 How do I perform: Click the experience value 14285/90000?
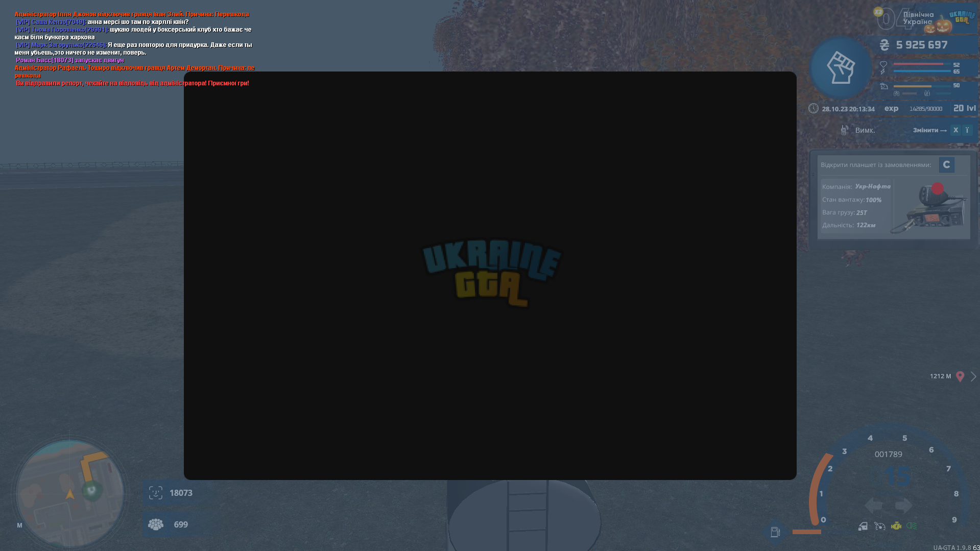[926, 109]
